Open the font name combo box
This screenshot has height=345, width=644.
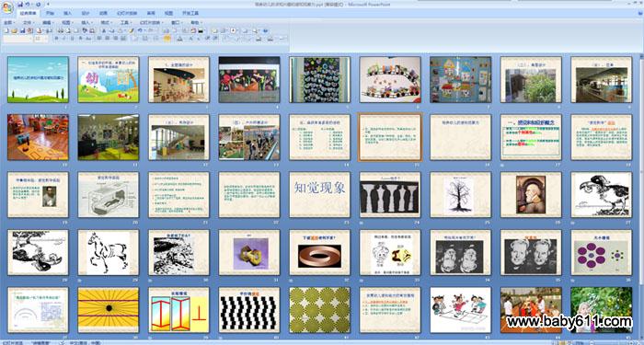[18, 39]
